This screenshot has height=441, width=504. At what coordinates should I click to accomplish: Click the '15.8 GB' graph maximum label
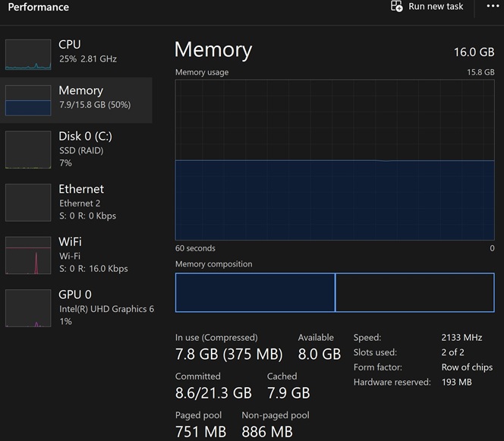click(480, 72)
